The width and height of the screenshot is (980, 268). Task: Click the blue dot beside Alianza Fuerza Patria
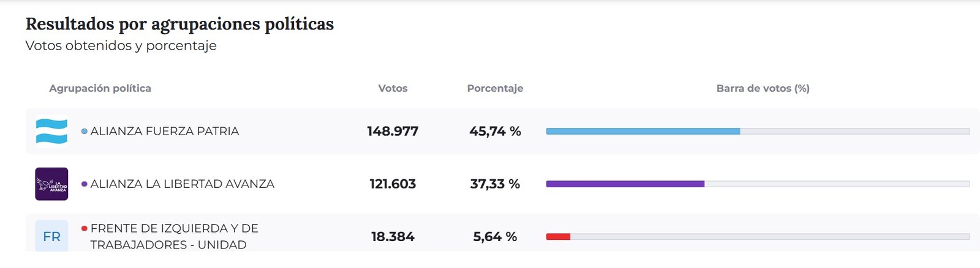pos(84,131)
